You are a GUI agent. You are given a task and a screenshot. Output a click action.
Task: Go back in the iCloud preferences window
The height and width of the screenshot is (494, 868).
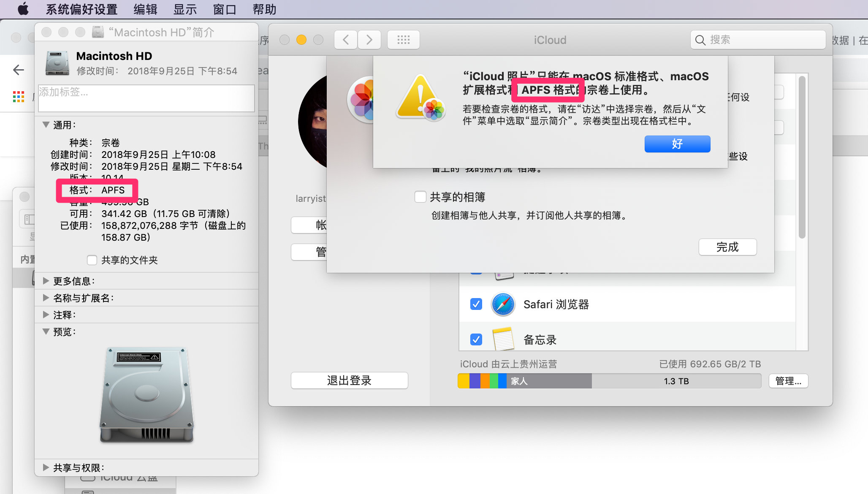(x=346, y=40)
